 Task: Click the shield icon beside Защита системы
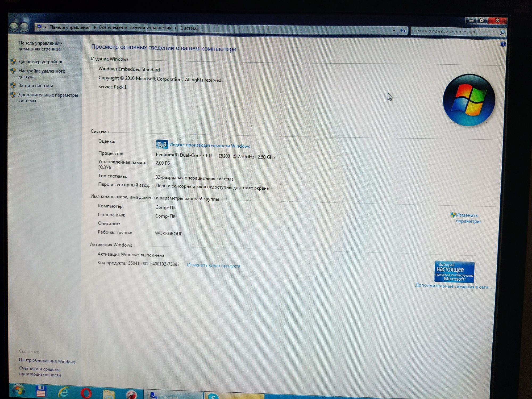point(13,85)
